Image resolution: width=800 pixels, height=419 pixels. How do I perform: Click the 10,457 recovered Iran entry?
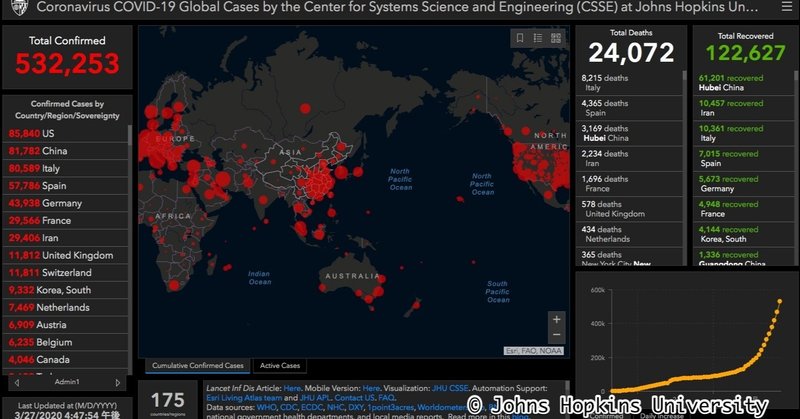point(744,108)
